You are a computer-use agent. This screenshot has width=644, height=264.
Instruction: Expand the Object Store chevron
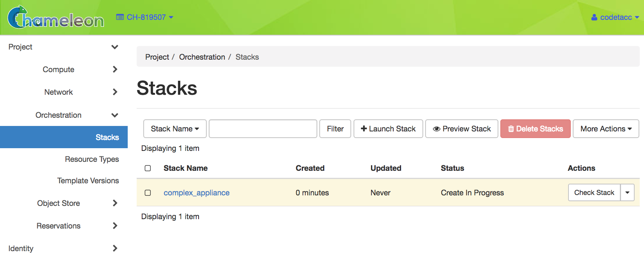115,203
